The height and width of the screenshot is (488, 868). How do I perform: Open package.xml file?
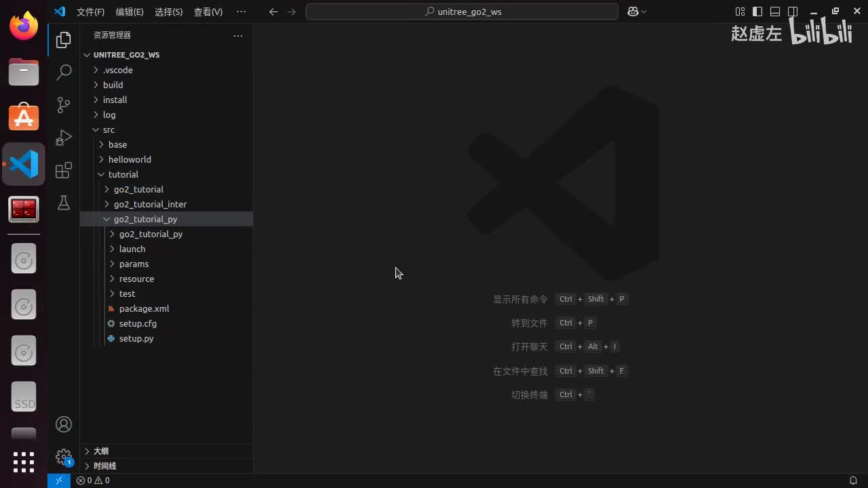coord(166,308)
